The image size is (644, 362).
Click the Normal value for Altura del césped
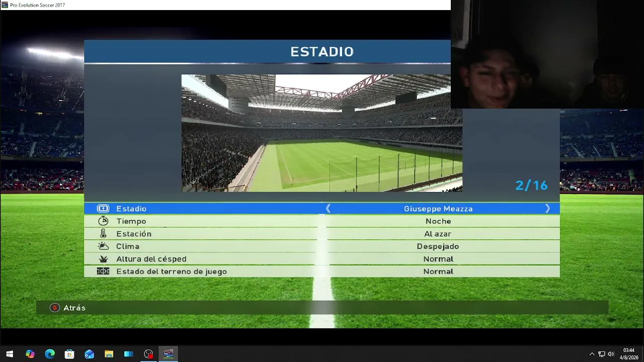pyautogui.click(x=438, y=259)
